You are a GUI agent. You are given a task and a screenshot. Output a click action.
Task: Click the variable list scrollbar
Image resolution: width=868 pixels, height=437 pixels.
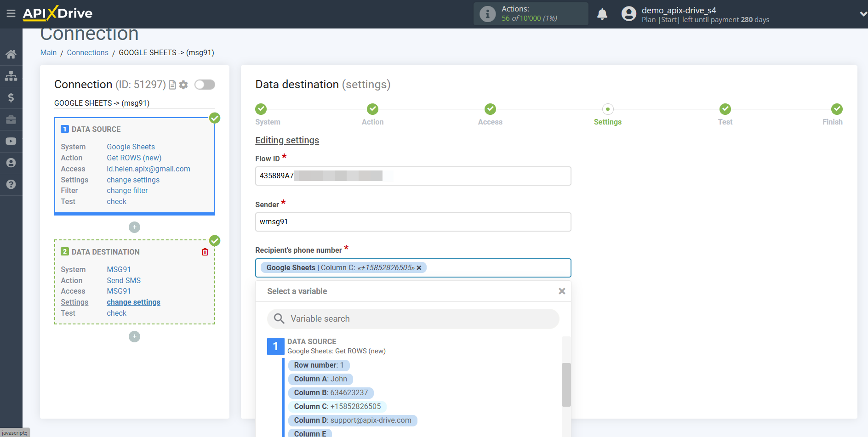coord(566,385)
